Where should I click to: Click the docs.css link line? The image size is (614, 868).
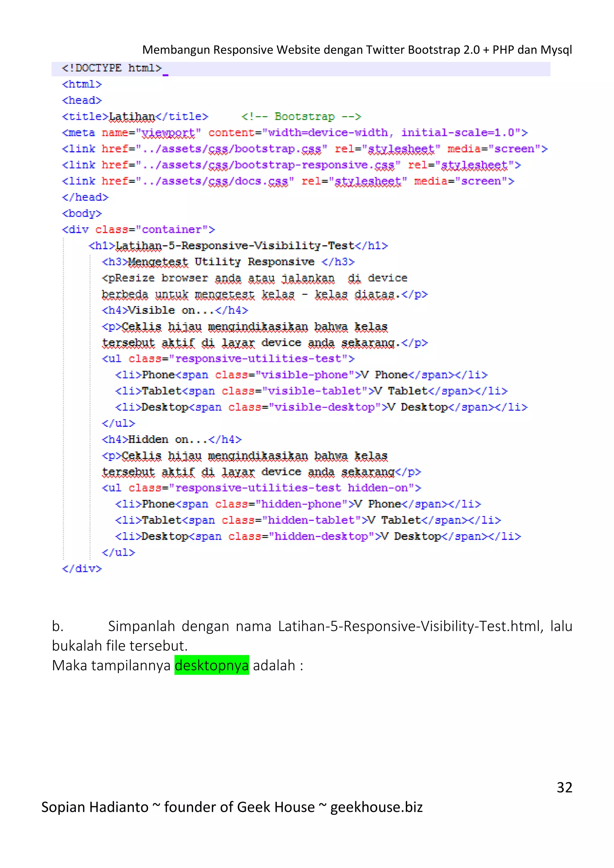click(288, 181)
